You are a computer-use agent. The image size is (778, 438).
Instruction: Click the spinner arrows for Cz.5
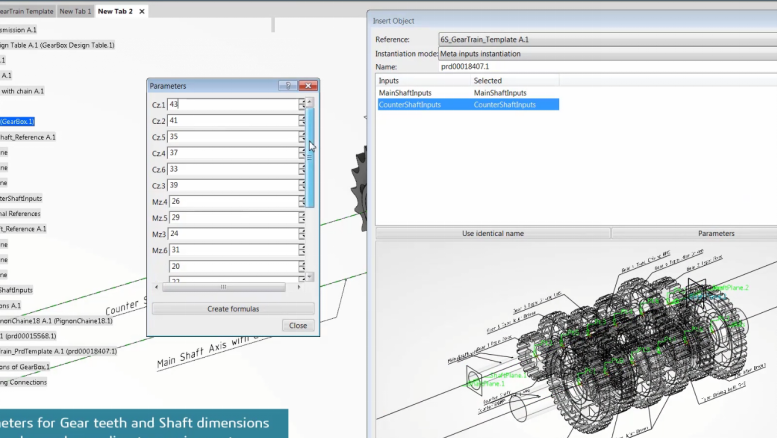pyautogui.click(x=302, y=136)
